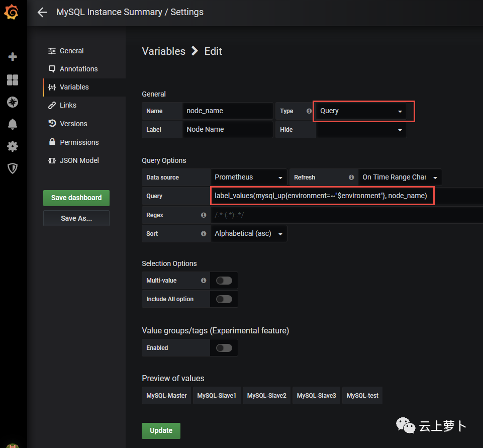Click the Refresh field info icon
The width and height of the screenshot is (483, 448).
[x=351, y=177]
